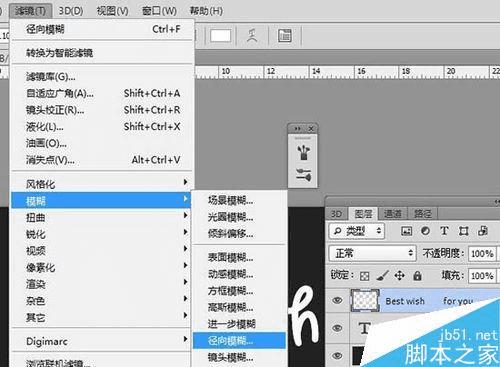Expand the 视频 submenu
The height and width of the screenshot is (367, 500).
101,251
